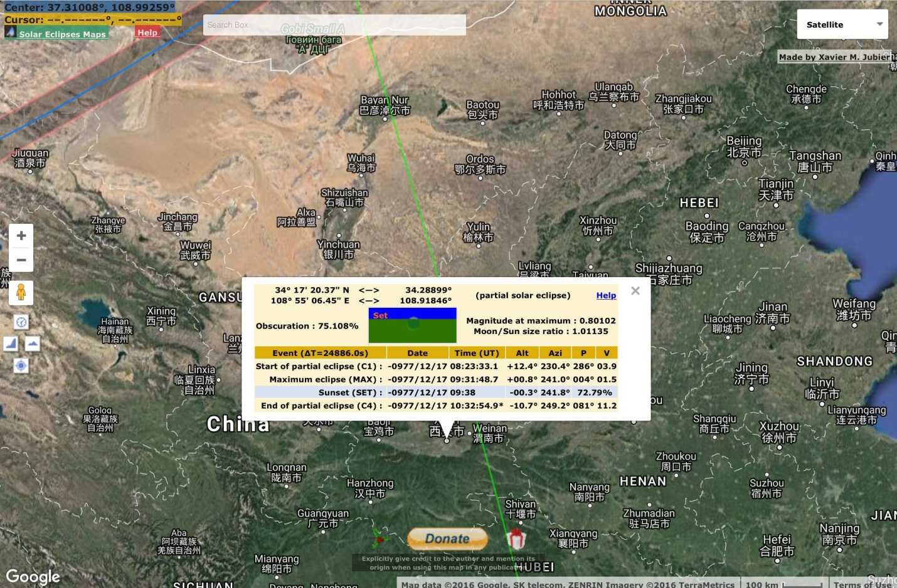This screenshot has width=897, height=588.
Task: Click Magnitude at maximum : 0.80102 text
Action: pos(541,320)
